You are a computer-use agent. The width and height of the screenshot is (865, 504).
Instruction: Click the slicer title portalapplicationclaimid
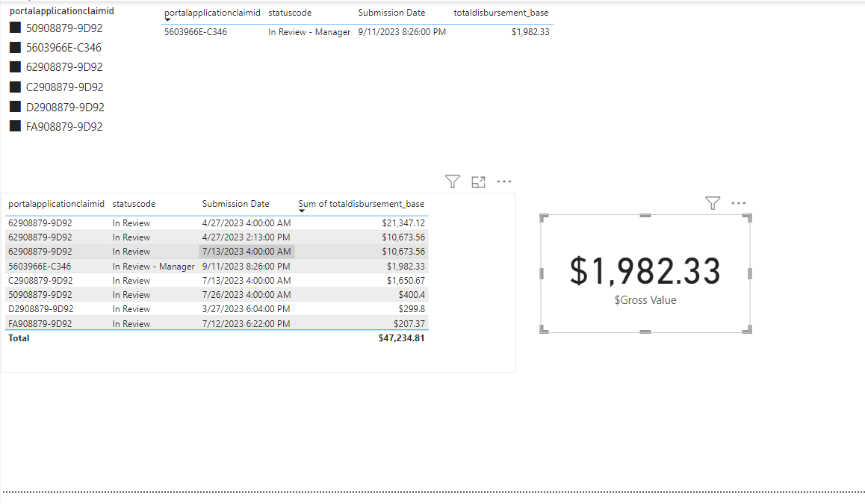[62, 11]
